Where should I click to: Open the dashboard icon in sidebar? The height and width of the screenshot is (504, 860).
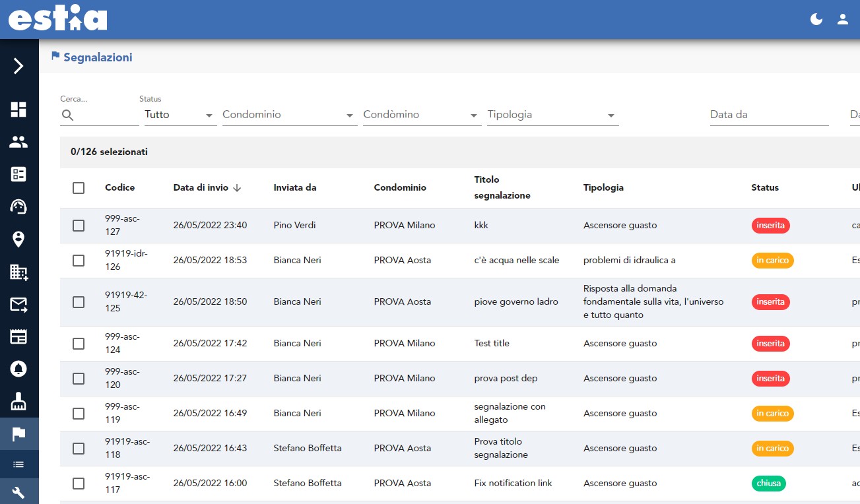[18, 110]
